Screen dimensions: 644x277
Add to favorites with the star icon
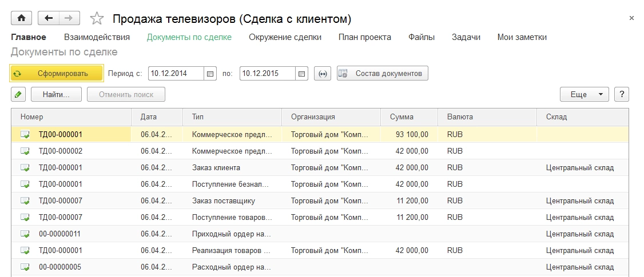coord(97,19)
